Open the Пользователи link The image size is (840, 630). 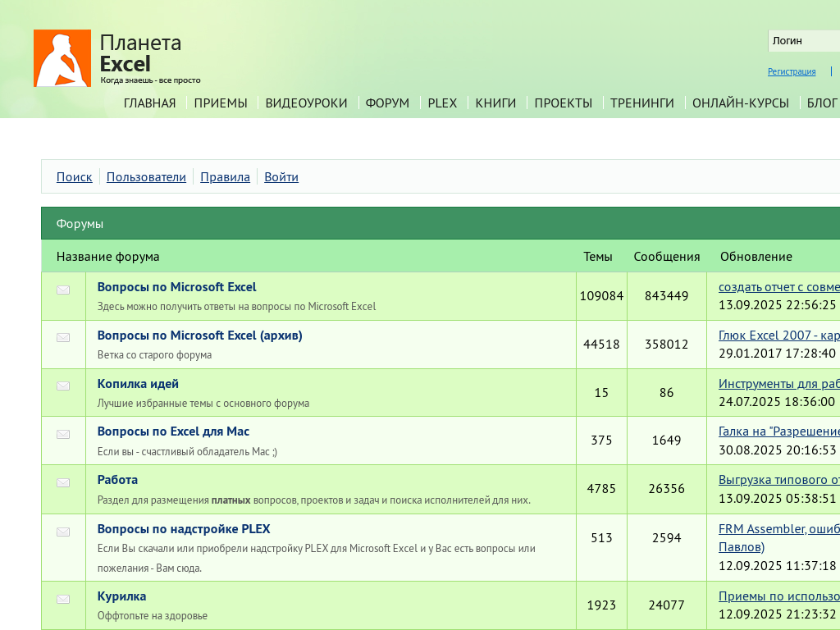146,177
